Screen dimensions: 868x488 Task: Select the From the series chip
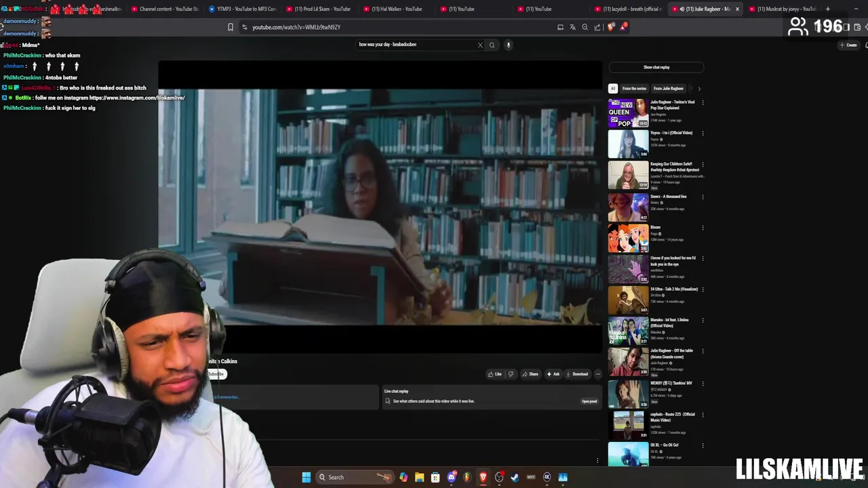[634, 89]
